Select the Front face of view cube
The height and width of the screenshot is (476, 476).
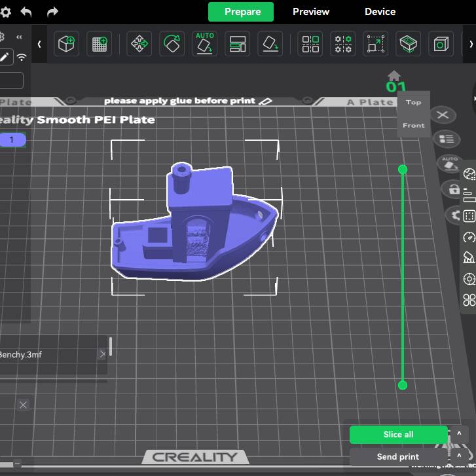click(413, 125)
